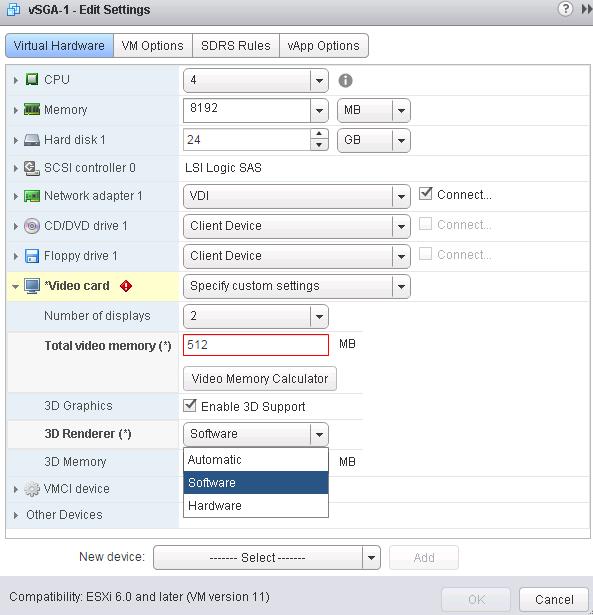Image resolution: width=593 pixels, height=615 pixels.
Task: Expand the VMCI device tree row
Action: pyautogui.click(x=15, y=489)
